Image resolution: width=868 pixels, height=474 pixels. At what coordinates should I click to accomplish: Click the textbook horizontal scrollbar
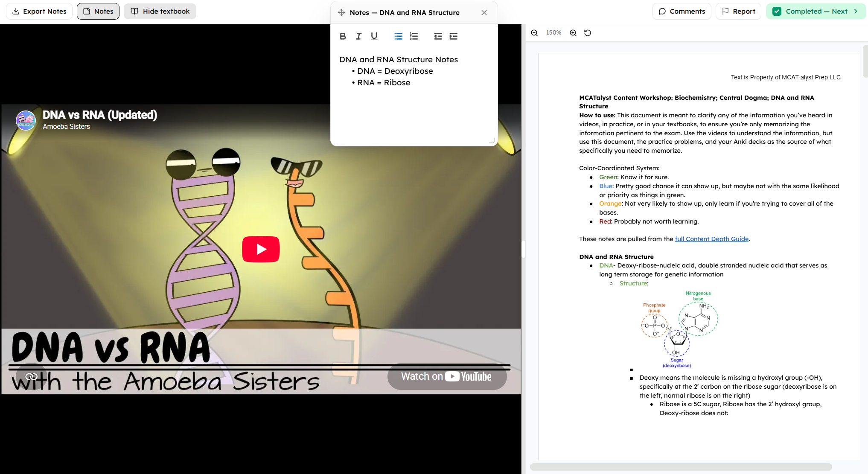coord(681,467)
